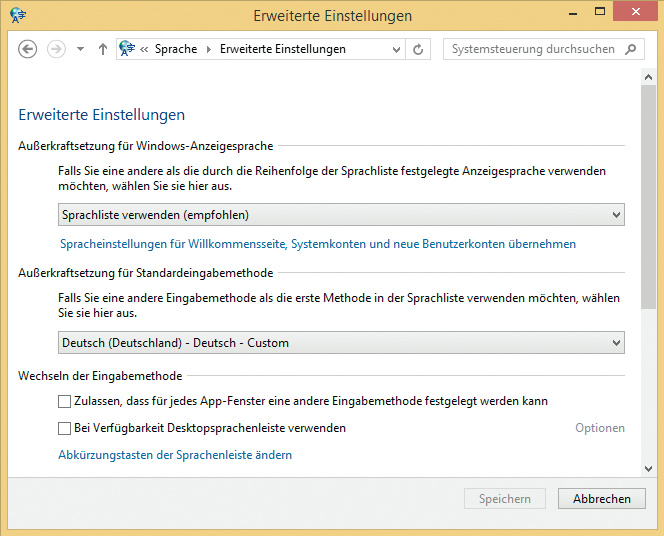Viewport: 664px width, 536px height.
Task: Open the Deutsch (Deutschland) input method dropdown
Action: coord(341,343)
